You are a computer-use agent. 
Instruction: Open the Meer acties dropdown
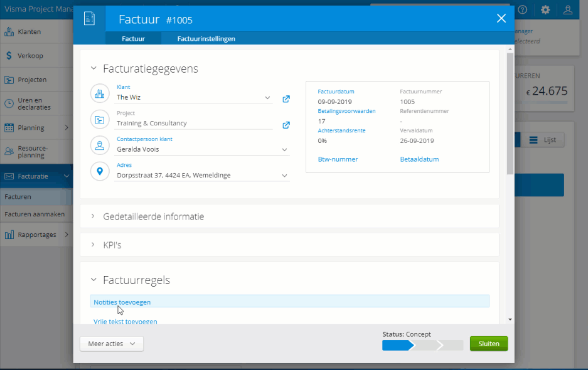click(x=111, y=344)
